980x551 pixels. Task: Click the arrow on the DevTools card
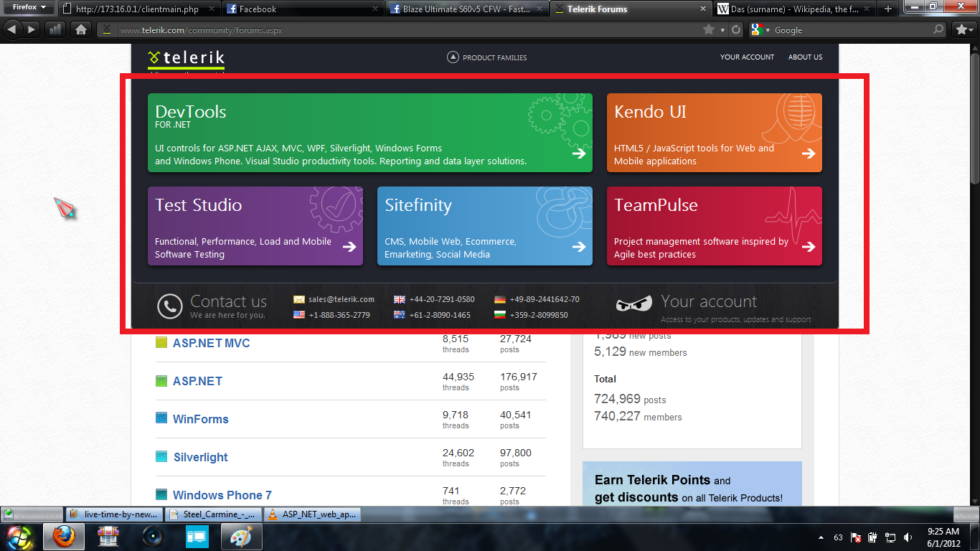[x=579, y=153]
